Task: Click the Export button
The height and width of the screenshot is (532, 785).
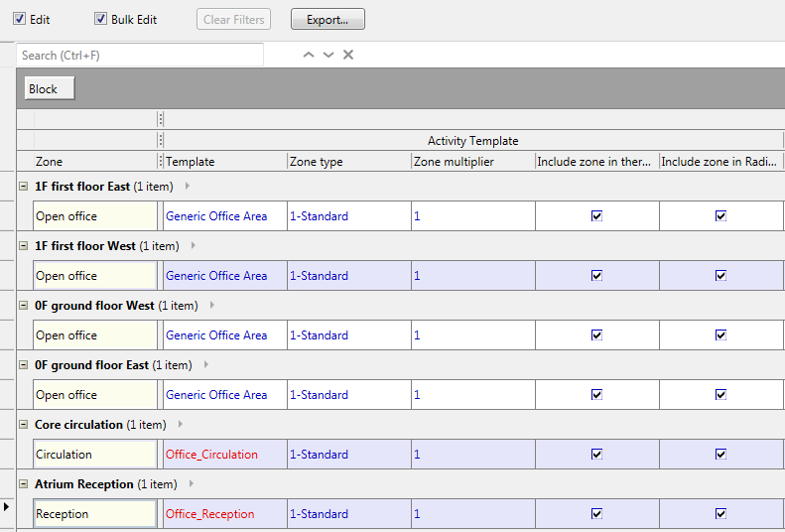Action: pos(327,19)
